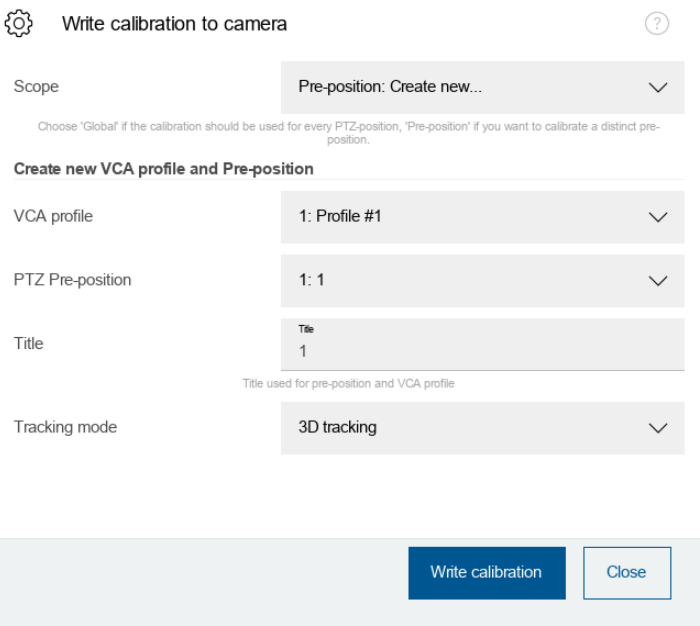
Task: Click the chevron arrow in the PTZ Pre-position dropdown
Action: coord(657,282)
